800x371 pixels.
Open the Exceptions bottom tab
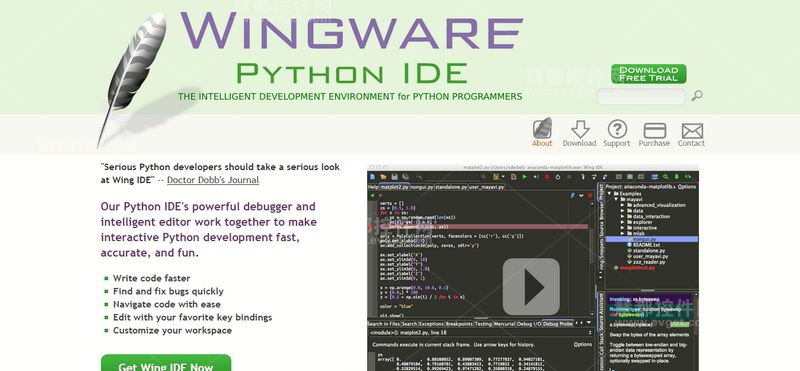point(431,324)
